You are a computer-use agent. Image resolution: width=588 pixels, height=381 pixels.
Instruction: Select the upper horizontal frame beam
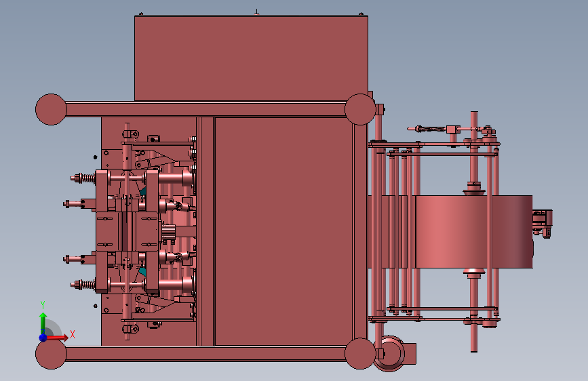205,109
